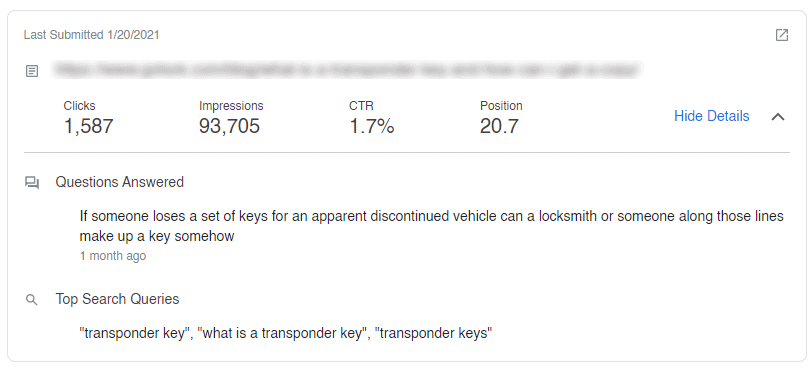Click the "1 month ago" timestamp

[x=113, y=256]
